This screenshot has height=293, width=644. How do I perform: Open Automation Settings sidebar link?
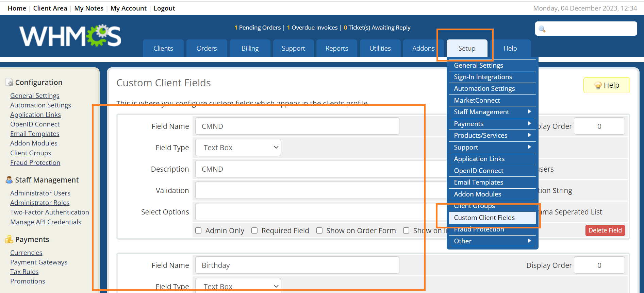tap(40, 105)
